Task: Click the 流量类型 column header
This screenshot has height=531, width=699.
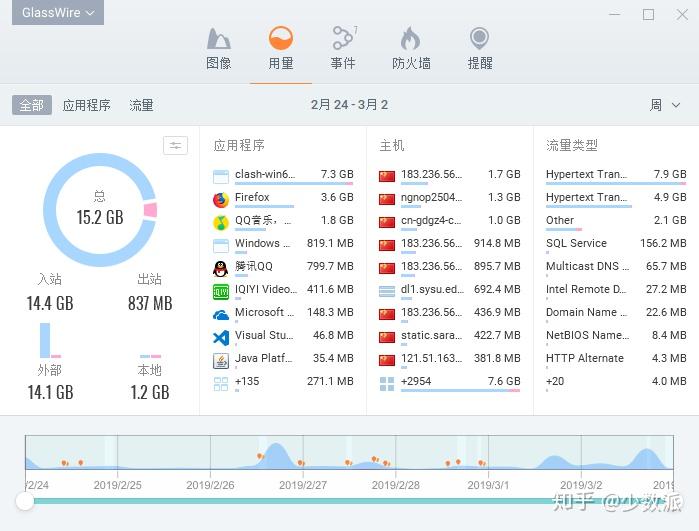Action: point(572,145)
